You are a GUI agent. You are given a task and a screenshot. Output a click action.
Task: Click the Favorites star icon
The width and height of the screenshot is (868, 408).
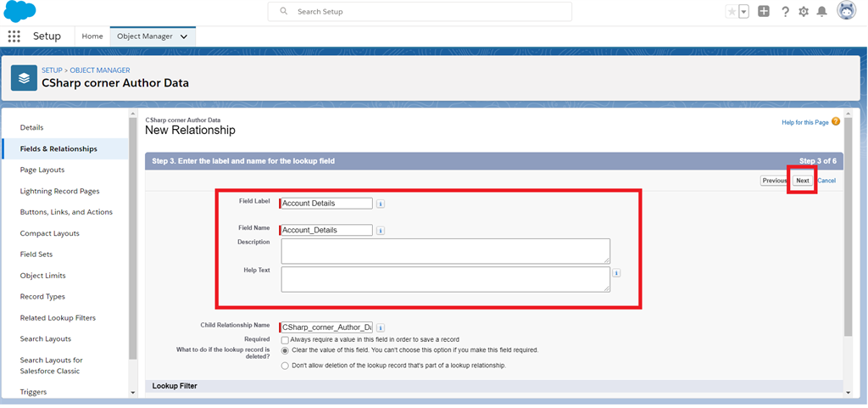click(x=732, y=12)
